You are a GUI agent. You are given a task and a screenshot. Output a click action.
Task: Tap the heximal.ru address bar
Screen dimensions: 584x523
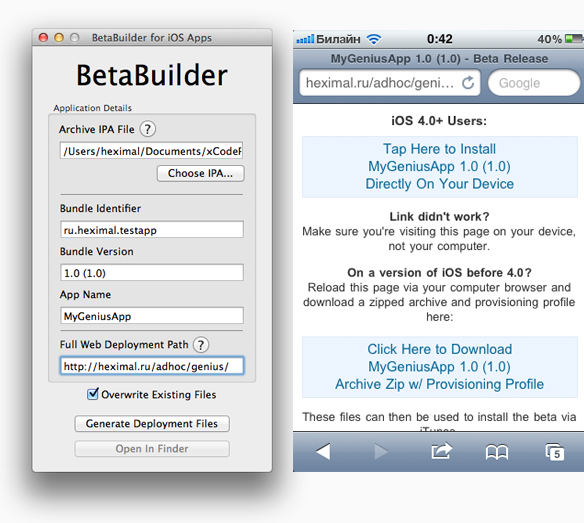point(390,83)
